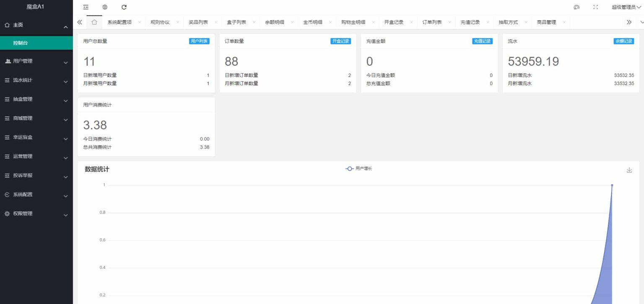Screen dimensions: 644x304
Task: Open the theme palette icon
Action: pos(576,7)
